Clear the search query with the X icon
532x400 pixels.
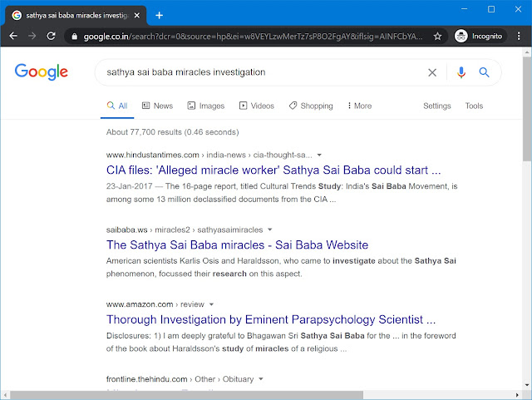pos(432,72)
